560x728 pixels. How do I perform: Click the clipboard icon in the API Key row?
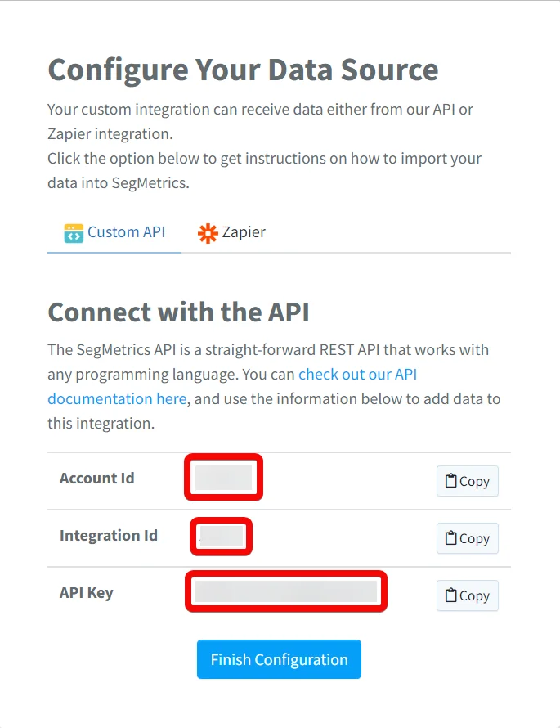450,595
